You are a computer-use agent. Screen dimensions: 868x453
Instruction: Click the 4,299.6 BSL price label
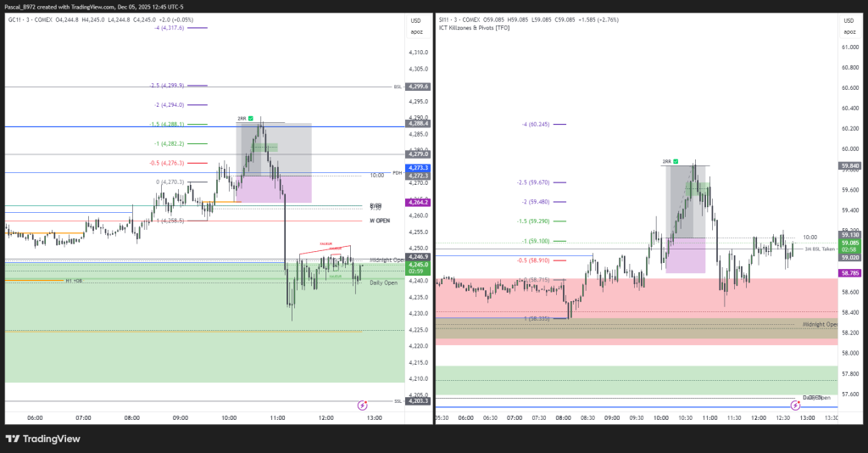[x=418, y=87]
